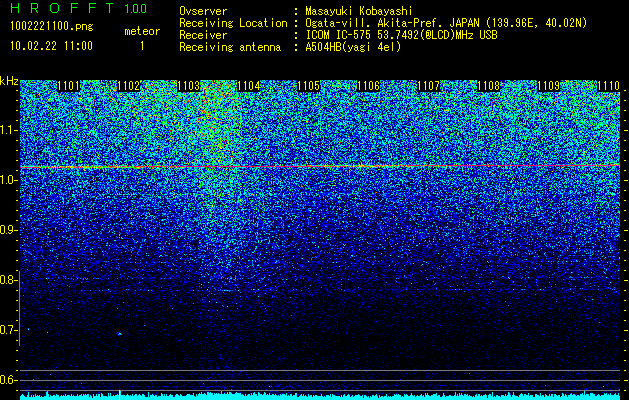Click the Ogata-vill. Akita-Pref. JAPAN location text

pos(446,23)
